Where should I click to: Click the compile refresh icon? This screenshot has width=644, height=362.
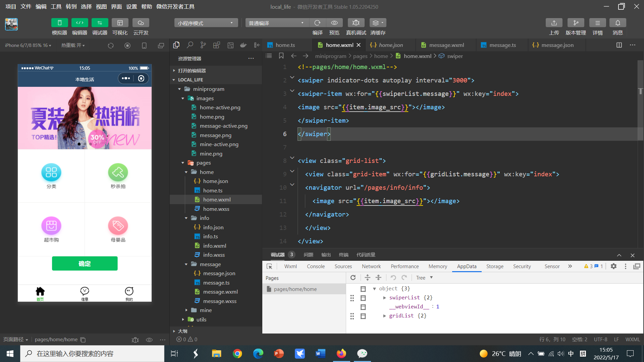tap(317, 23)
